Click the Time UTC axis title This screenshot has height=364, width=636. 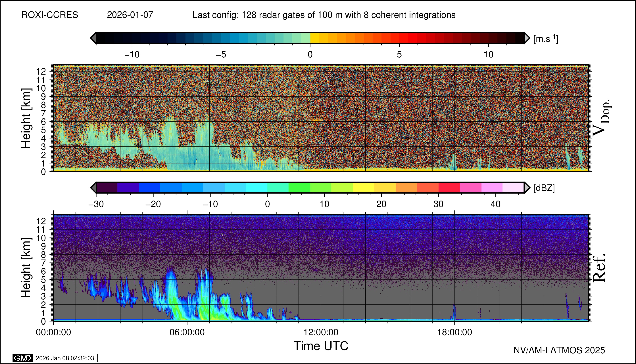click(x=321, y=346)
